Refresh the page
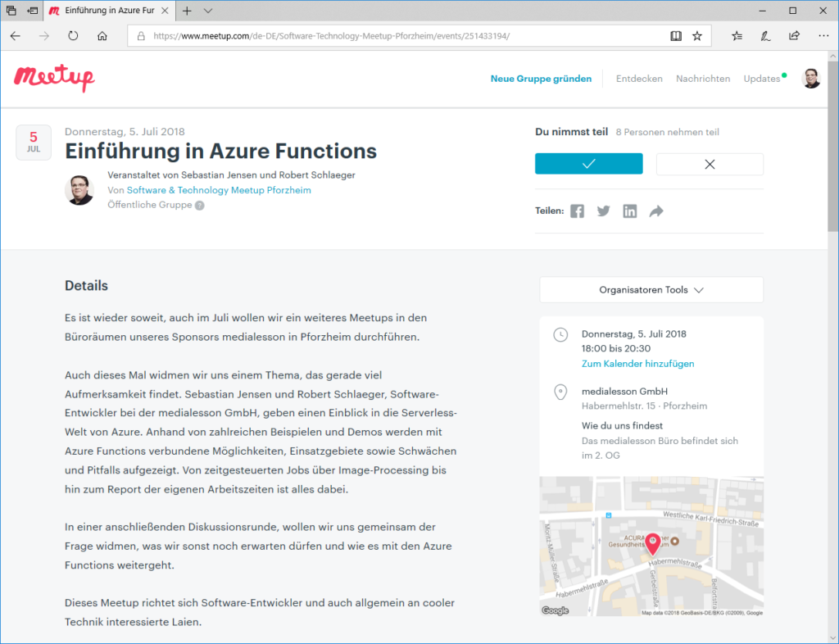 (x=73, y=36)
